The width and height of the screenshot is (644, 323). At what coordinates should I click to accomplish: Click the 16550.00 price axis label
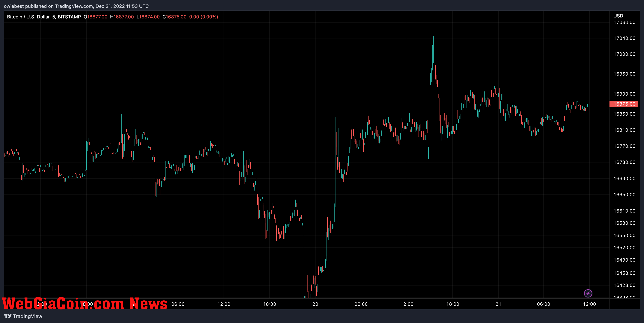coord(624,235)
